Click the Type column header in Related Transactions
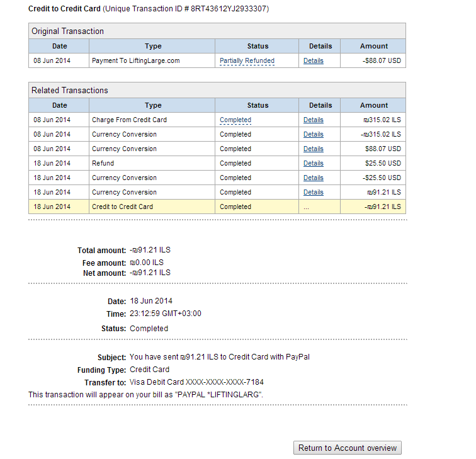476x459 pixels. coord(152,105)
